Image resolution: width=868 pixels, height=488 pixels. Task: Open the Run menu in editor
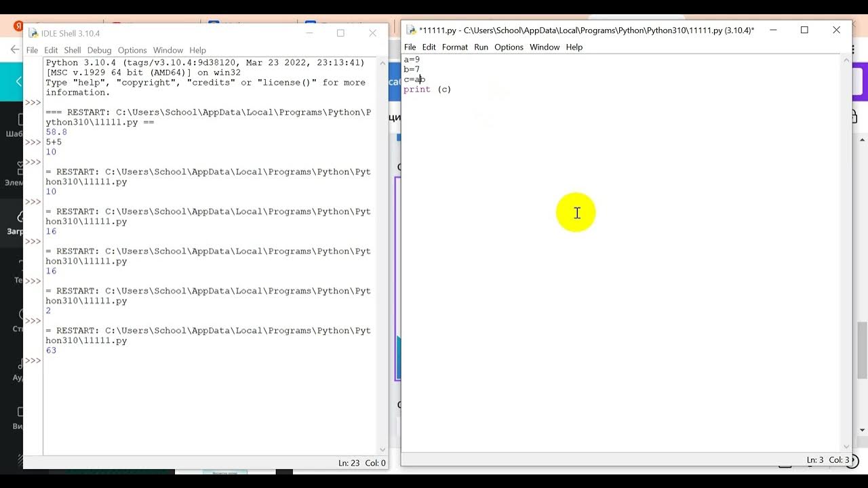(481, 47)
